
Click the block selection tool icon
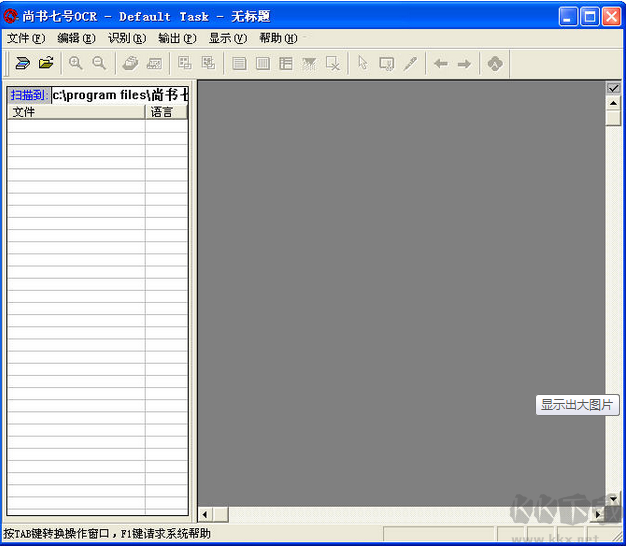coord(386,63)
